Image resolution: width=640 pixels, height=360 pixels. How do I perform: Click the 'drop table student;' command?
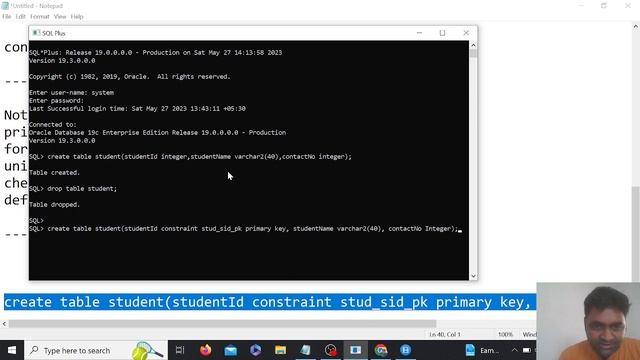(82, 189)
